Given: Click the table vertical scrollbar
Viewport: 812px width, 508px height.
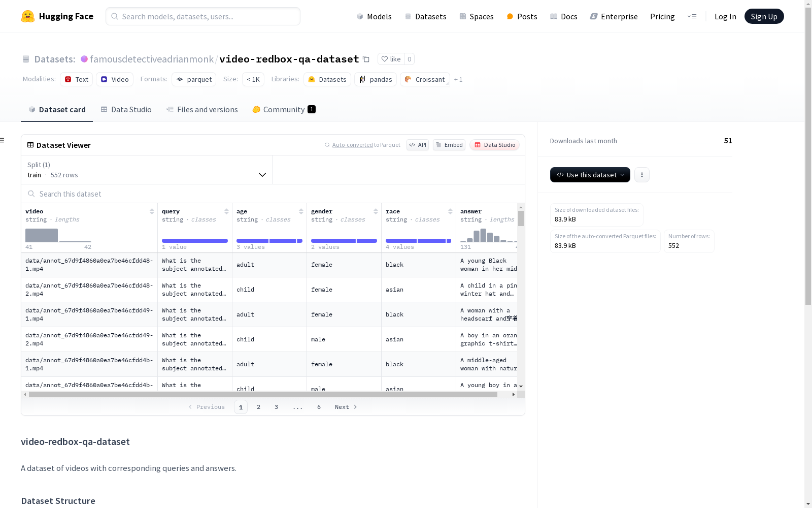Looking at the screenshot, I should click(521, 218).
